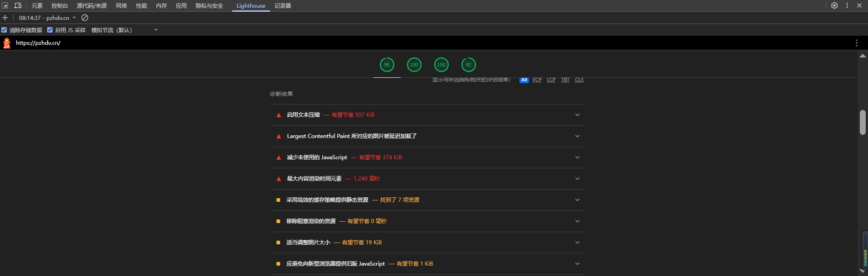This screenshot has height=276, width=868.
Task: Filter audits by LCP metric
Action: coord(551,80)
